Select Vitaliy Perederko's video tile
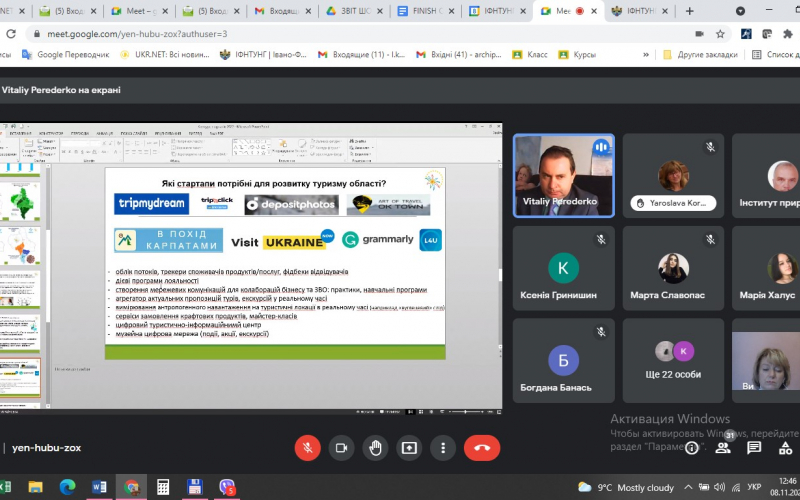Screen dimensions: 800x500 563,176
